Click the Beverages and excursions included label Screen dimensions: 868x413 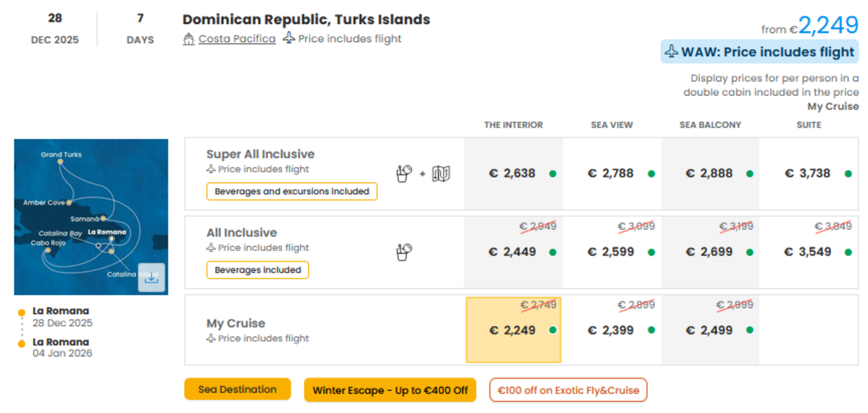(x=292, y=192)
